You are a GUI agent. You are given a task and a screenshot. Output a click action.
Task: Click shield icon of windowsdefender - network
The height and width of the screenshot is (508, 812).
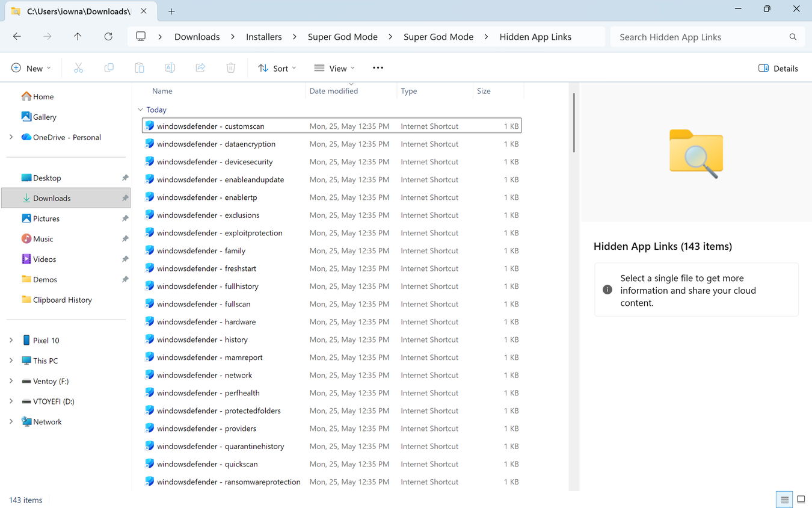[150, 375]
